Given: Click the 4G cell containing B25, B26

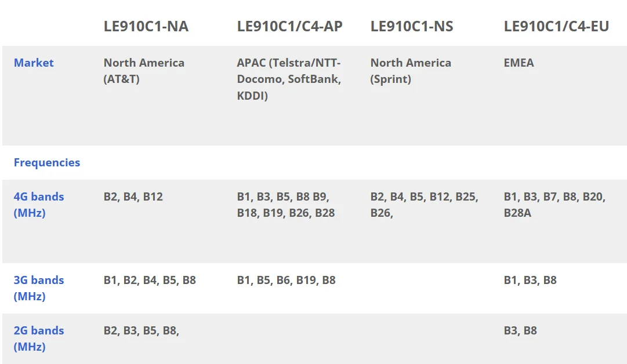Looking at the screenshot, I should [424, 205].
